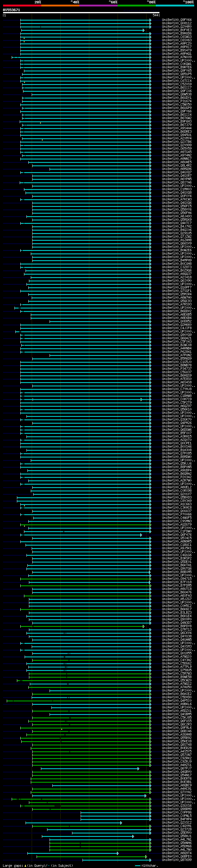Click the cyan ~100% identity legend segment
The height and width of the screenshot is (868, 197).
(x=175, y=6)
